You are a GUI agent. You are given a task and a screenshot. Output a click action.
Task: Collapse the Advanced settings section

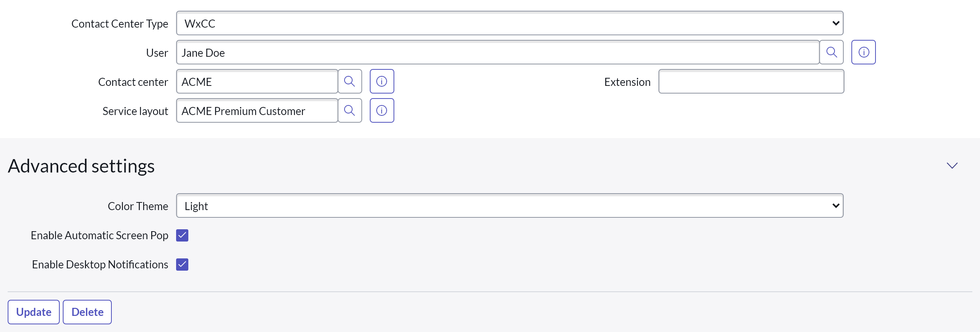point(952,166)
